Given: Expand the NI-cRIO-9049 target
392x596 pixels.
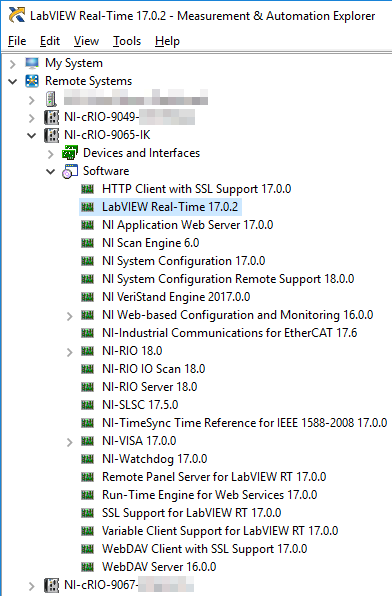Looking at the screenshot, I should pyautogui.click(x=32, y=118).
